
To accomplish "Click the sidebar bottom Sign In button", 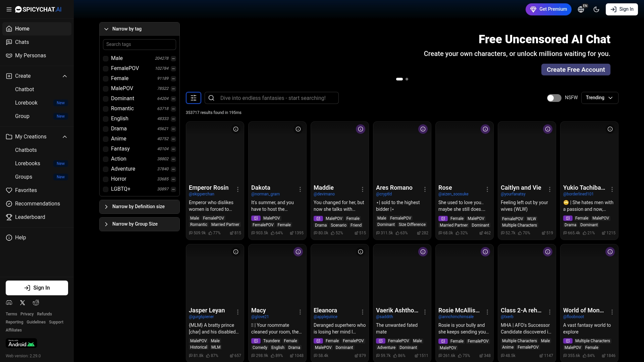I will [37, 288].
